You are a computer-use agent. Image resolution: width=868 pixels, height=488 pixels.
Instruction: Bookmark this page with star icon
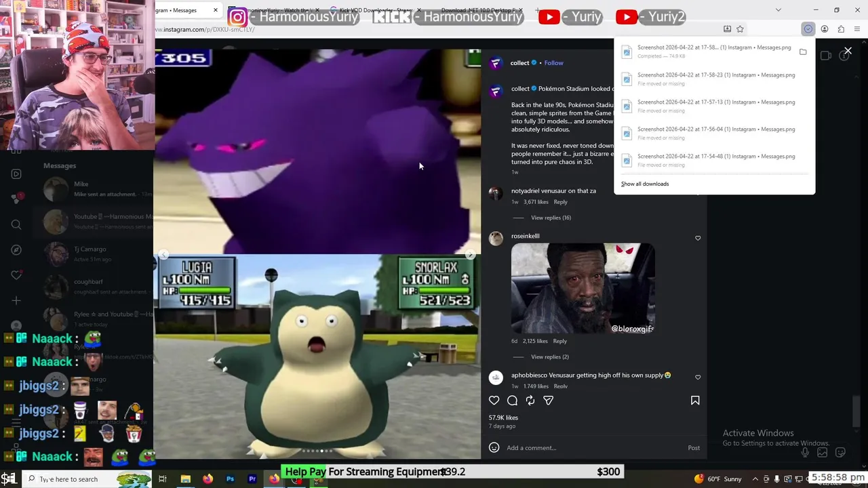(x=740, y=29)
